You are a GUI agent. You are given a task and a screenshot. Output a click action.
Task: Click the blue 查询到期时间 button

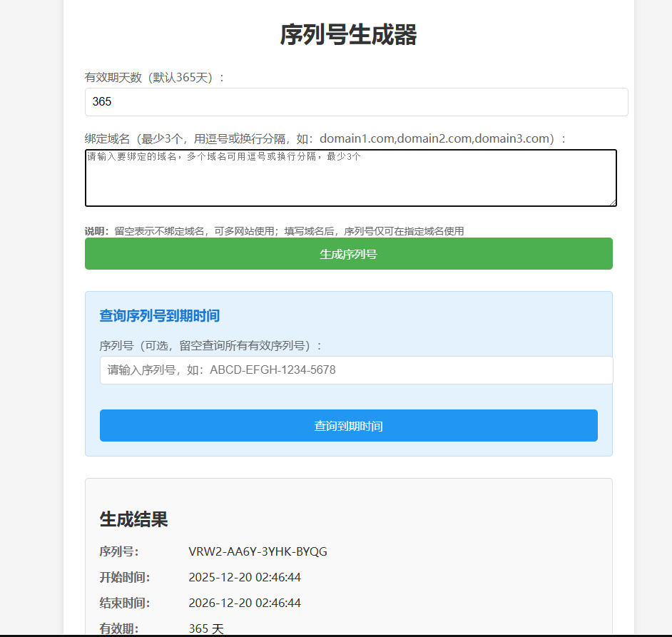coord(348,425)
